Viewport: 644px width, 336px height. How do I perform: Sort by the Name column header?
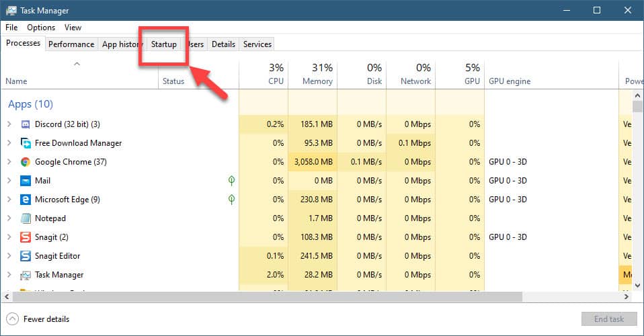(x=79, y=75)
